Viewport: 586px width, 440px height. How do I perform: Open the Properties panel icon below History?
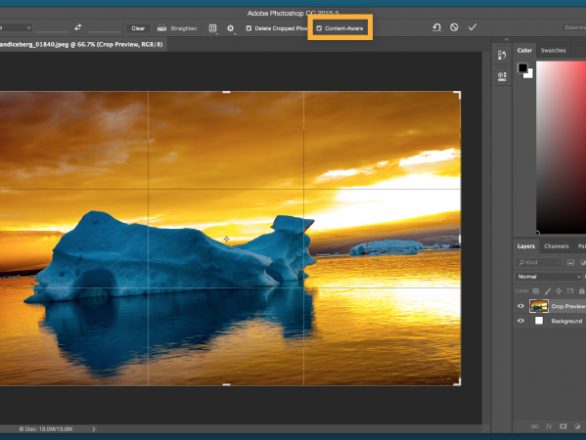[502, 76]
